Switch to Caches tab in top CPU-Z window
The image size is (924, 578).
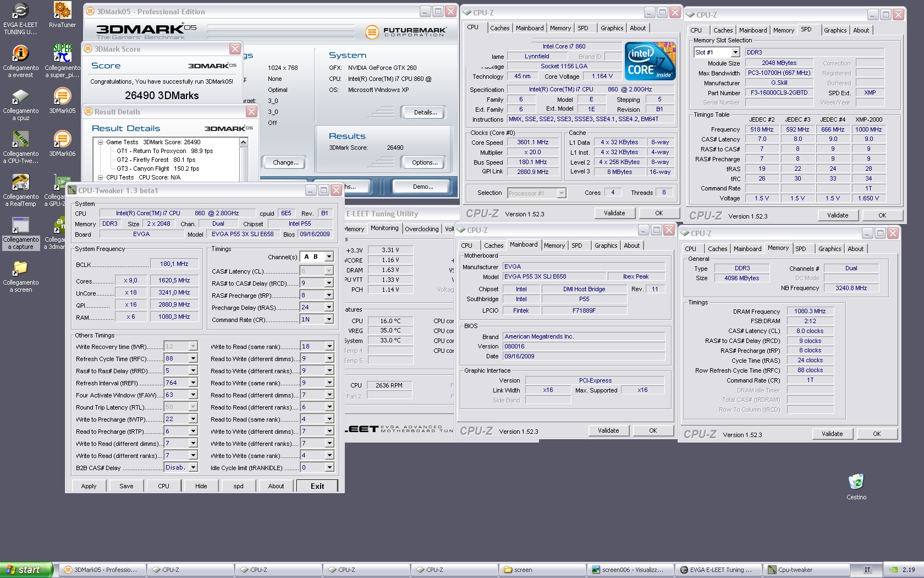point(499,28)
